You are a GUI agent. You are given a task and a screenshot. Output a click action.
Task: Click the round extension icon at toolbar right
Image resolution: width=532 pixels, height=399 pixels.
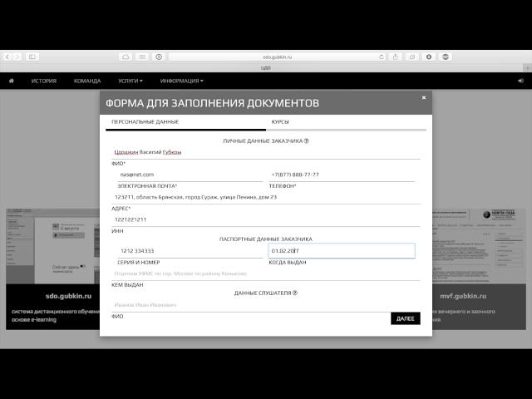446,57
